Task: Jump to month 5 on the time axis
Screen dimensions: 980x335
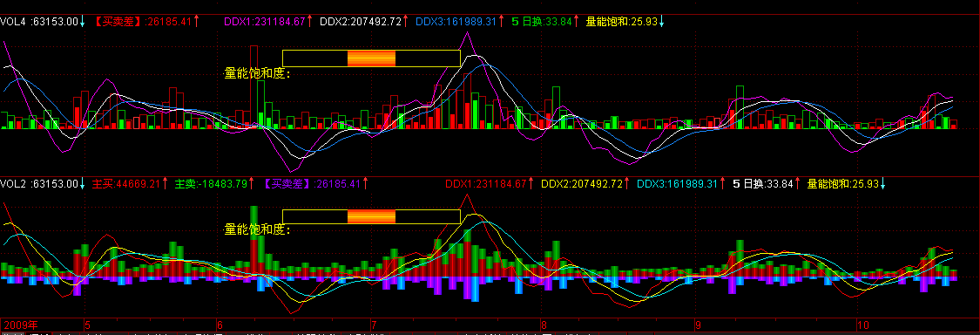Action: click(x=87, y=325)
